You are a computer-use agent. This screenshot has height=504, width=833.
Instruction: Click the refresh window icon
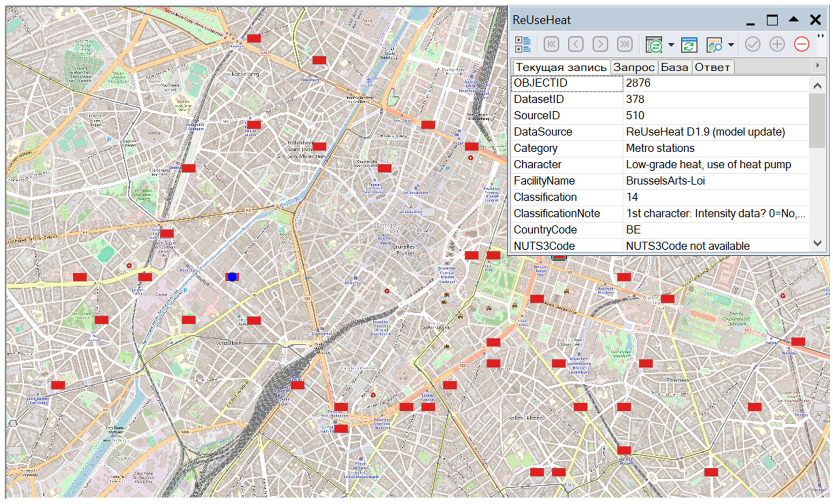[689, 44]
